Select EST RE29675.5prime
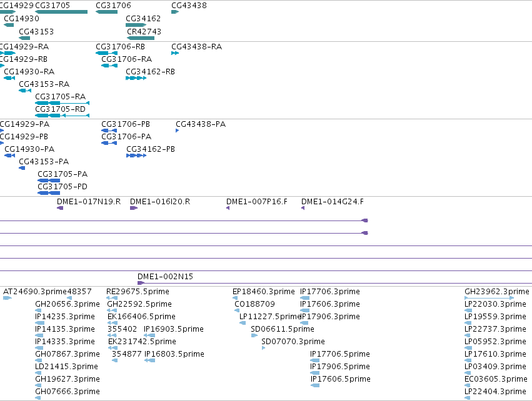The image size is (532, 401). (112, 299)
